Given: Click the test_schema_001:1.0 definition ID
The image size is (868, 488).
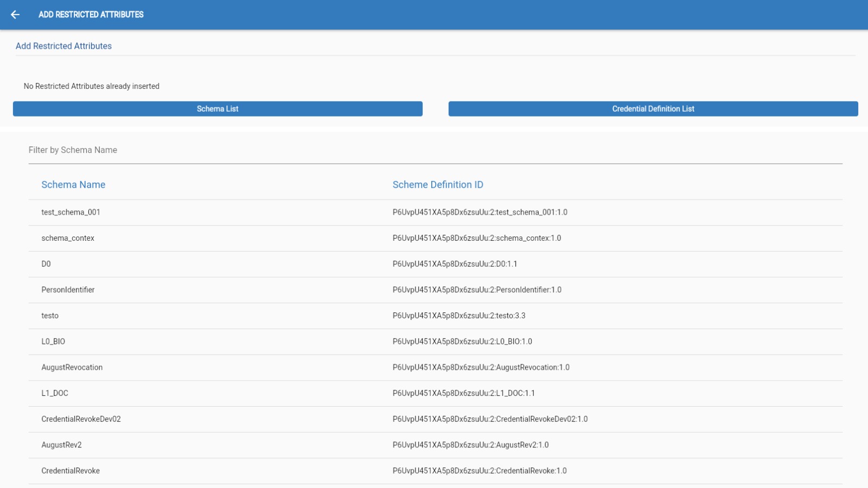Looking at the screenshot, I should 480,213.
